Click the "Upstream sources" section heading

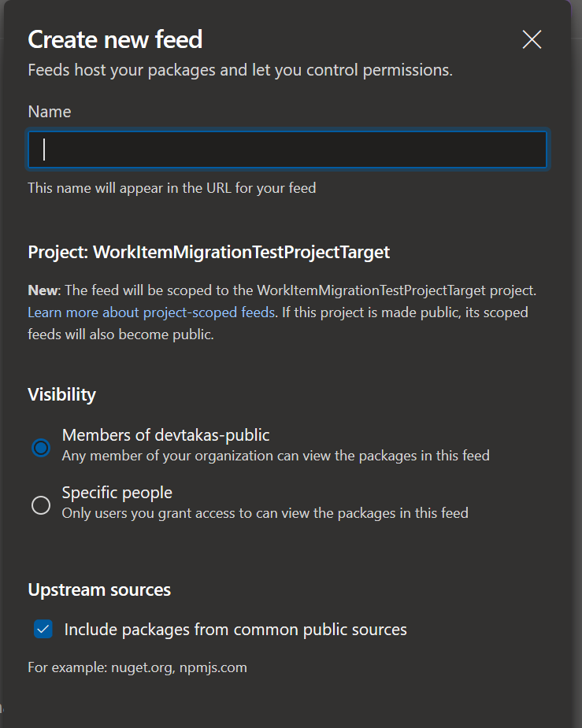(99, 589)
